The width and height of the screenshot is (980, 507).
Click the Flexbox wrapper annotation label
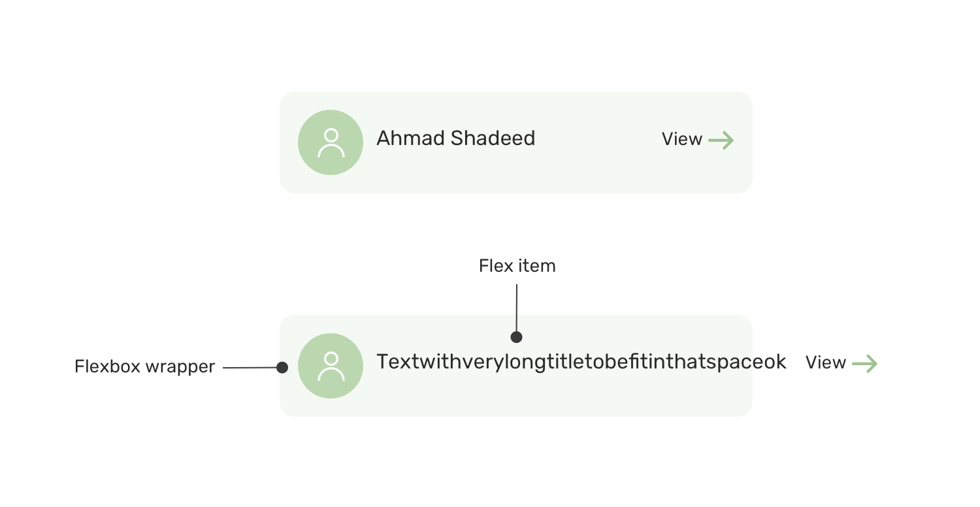[144, 367]
